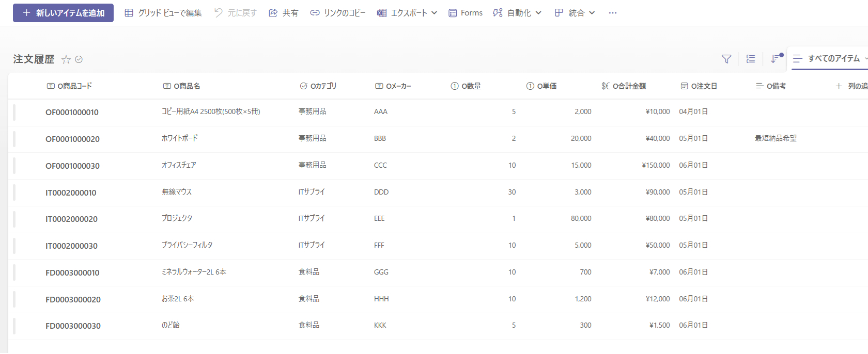Open item OF0001000010
The width and height of the screenshot is (868, 354).
click(72, 112)
